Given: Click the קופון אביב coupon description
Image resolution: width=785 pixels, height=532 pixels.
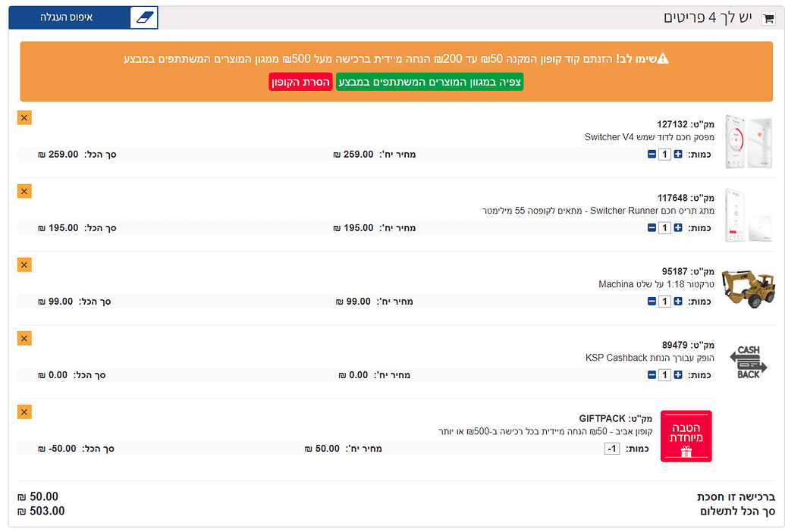Looking at the screenshot, I should coord(545,431).
